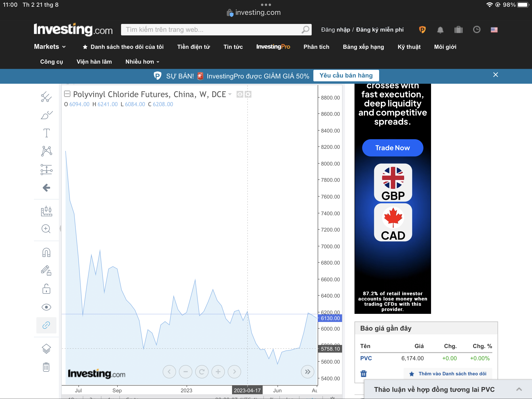
Task: Open the Đăng nhập login link
Action: pyautogui.click(x=336, y=30)
